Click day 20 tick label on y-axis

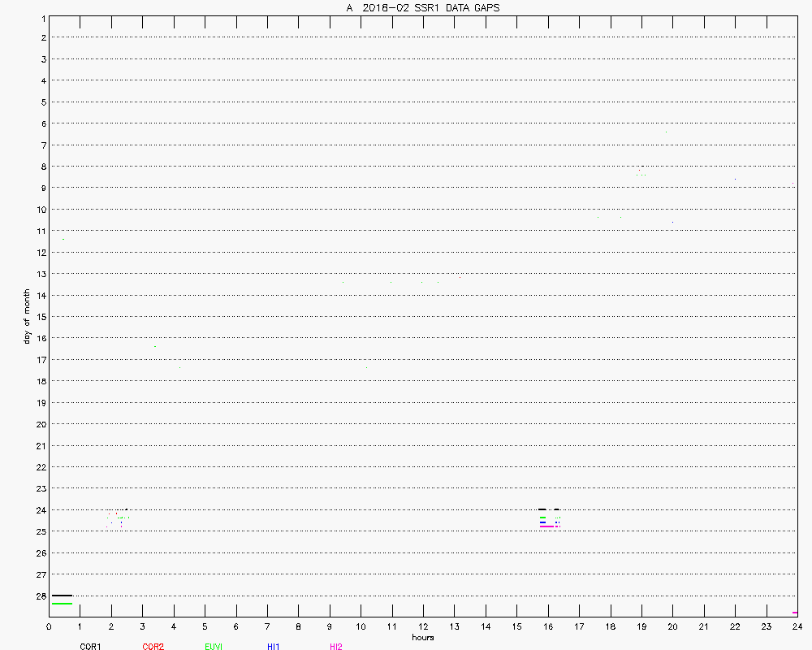40,424
